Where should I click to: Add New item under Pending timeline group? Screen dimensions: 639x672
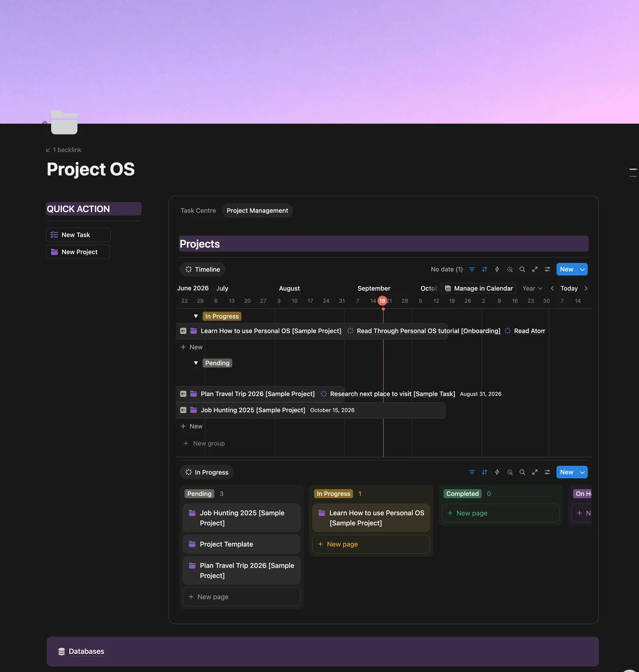coord(192,426)
